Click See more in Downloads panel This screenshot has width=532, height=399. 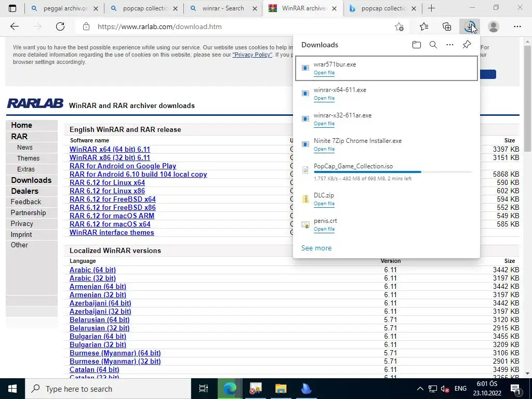pyautogui.click(x=316, y=248)
